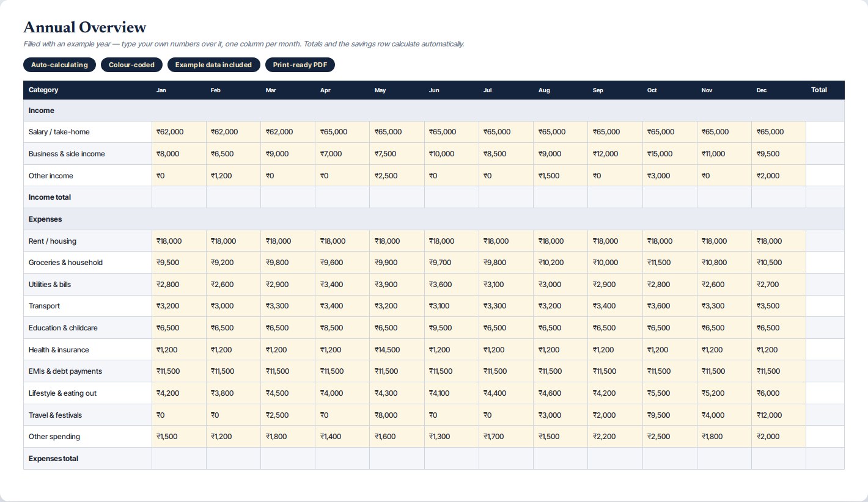Edit Lifestyle & eating out Dec ₹6,000
Screen dimensions: 868x502
click(779, 393)
